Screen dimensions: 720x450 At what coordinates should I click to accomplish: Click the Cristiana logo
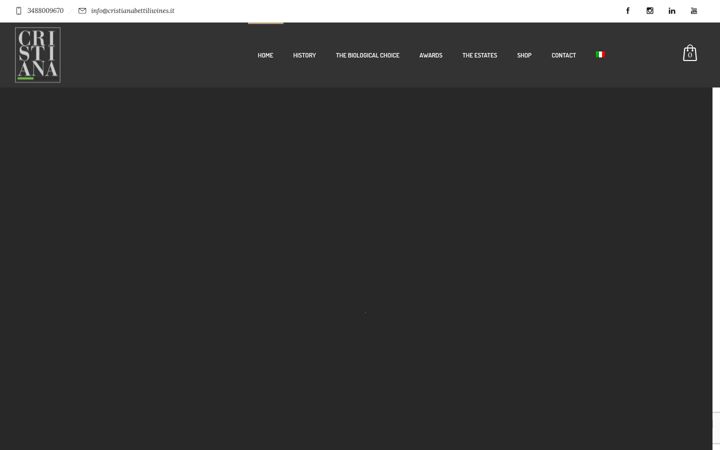click(38, 55)
